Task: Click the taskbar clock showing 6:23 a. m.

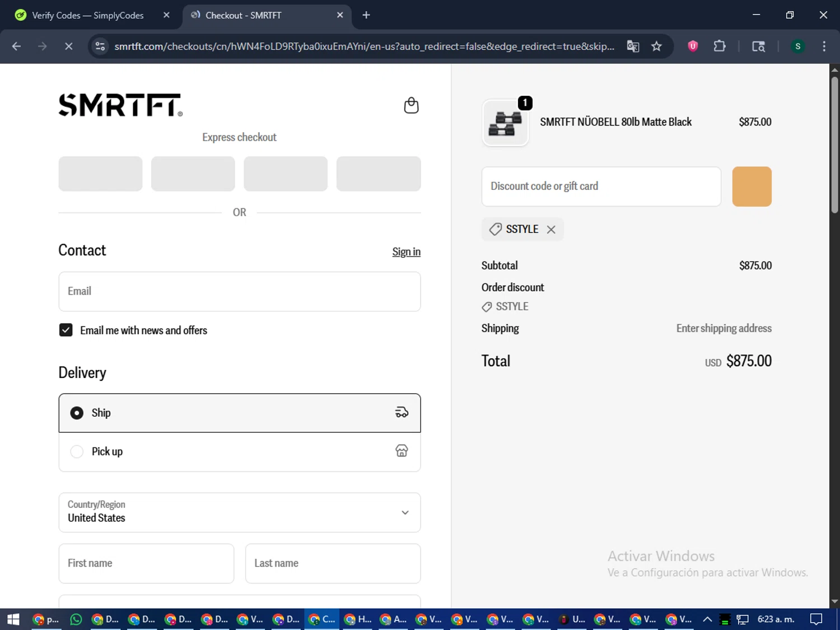Action: pyautogui.click(x=776, y=619)
